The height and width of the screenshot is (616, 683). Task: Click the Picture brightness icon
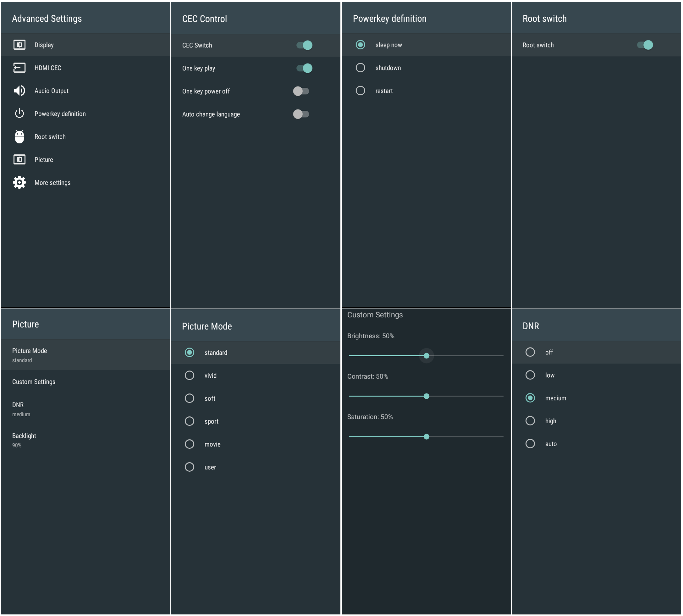point(19,159)
